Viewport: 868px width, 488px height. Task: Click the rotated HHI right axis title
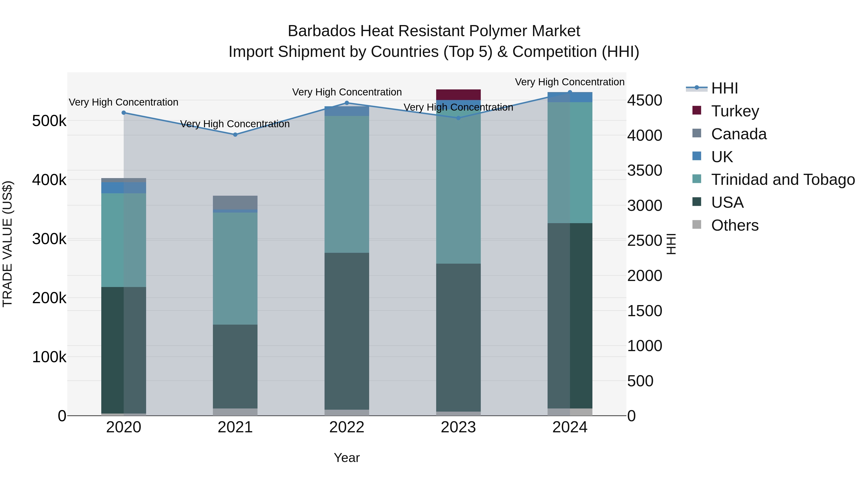coord(671,244)
